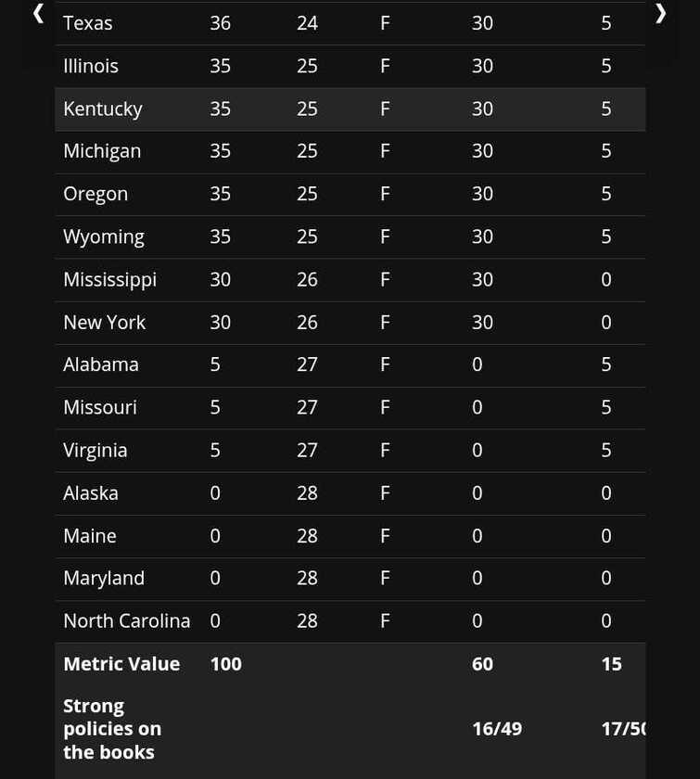This screenshot has width=700, height=779.
Task: Click the 16/49 strong policies value
Action: pyautogui.click(x=497, y=729)
